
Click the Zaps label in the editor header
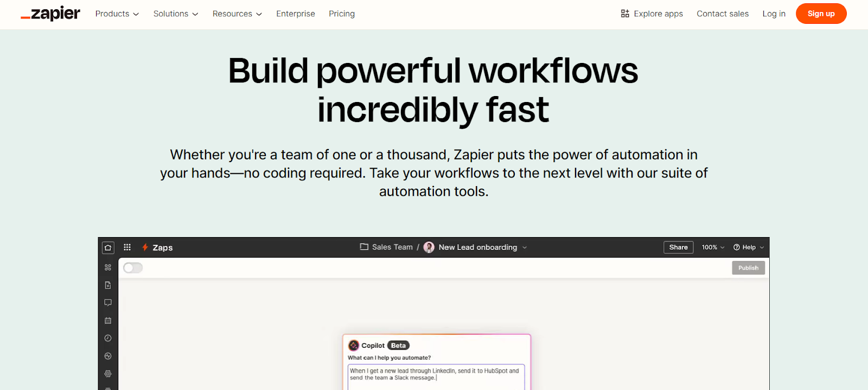tap(163, 247)
